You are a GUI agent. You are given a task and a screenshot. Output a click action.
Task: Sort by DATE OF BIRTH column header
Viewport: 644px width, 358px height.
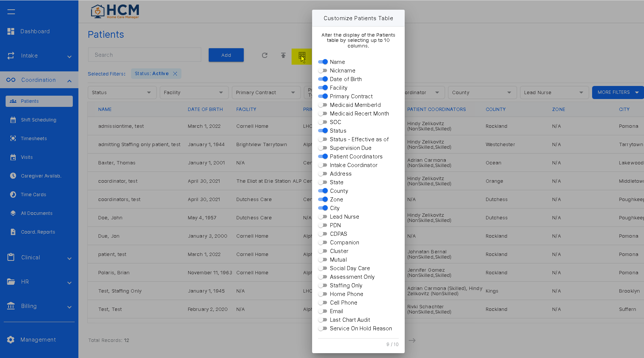click(x=205, y=109)
